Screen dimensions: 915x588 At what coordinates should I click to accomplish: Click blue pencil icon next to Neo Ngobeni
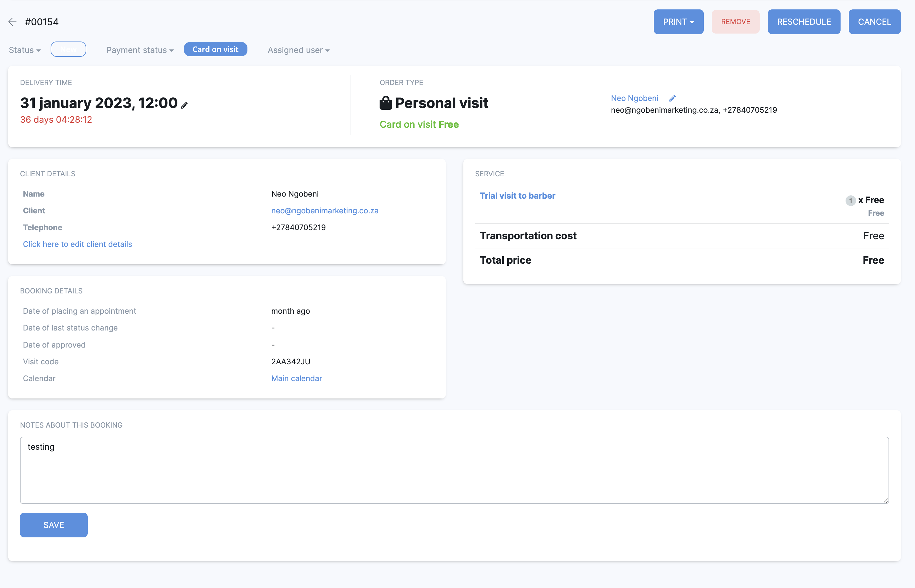point(673,99)
